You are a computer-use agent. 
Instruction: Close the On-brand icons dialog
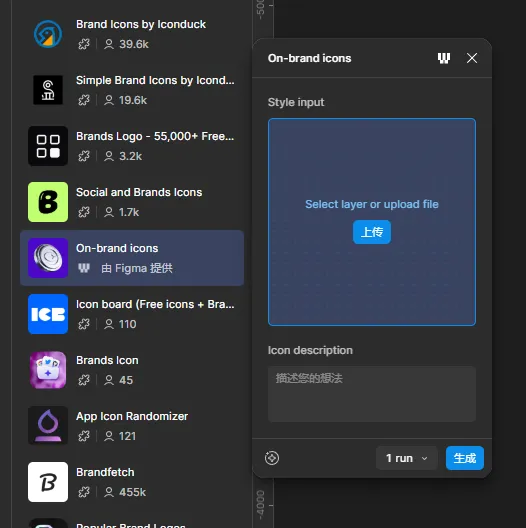click(472, 58)
